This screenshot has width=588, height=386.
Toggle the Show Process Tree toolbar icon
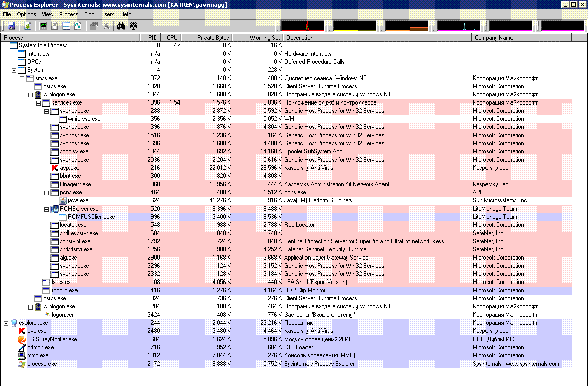coord(55,26)
